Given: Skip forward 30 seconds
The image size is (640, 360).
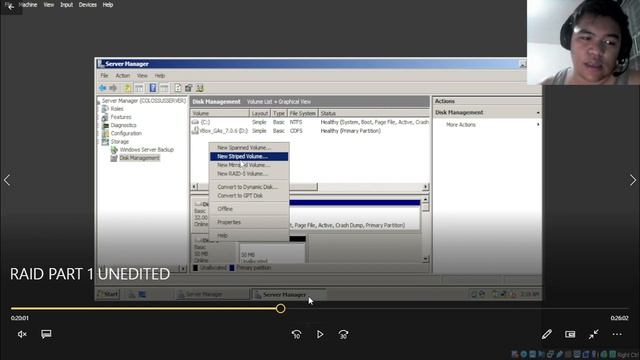Looking at the screenshot, I should pos(343,335).
